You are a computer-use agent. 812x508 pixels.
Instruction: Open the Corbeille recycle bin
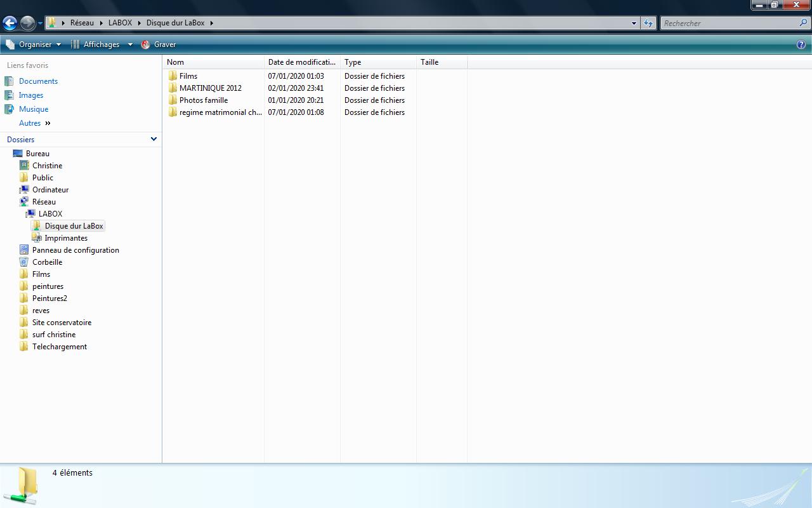(x=47, y=262)
